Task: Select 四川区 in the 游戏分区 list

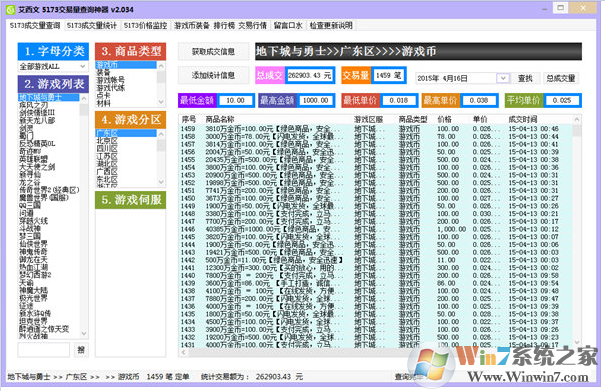Action: [126, 149]
